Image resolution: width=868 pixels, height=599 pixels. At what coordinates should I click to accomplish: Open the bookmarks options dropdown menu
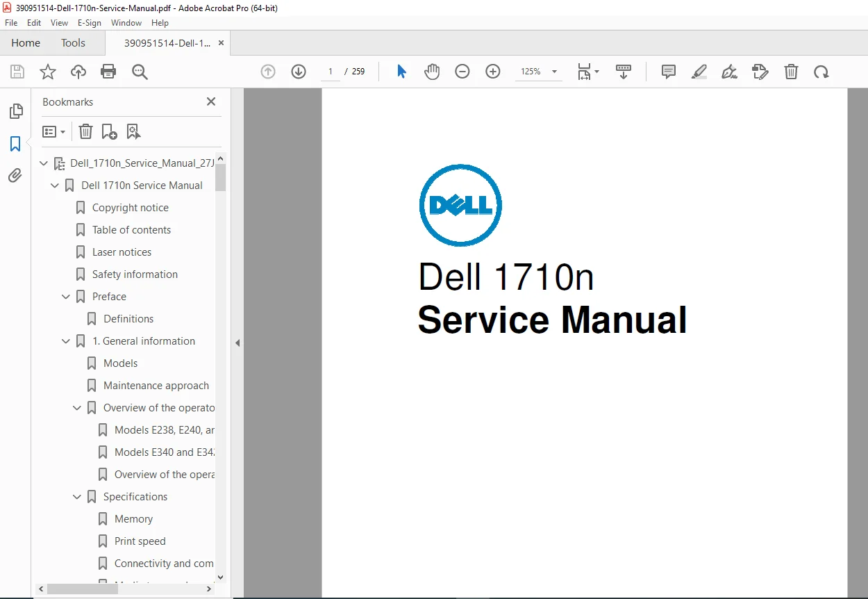click(x=54, y=131)
